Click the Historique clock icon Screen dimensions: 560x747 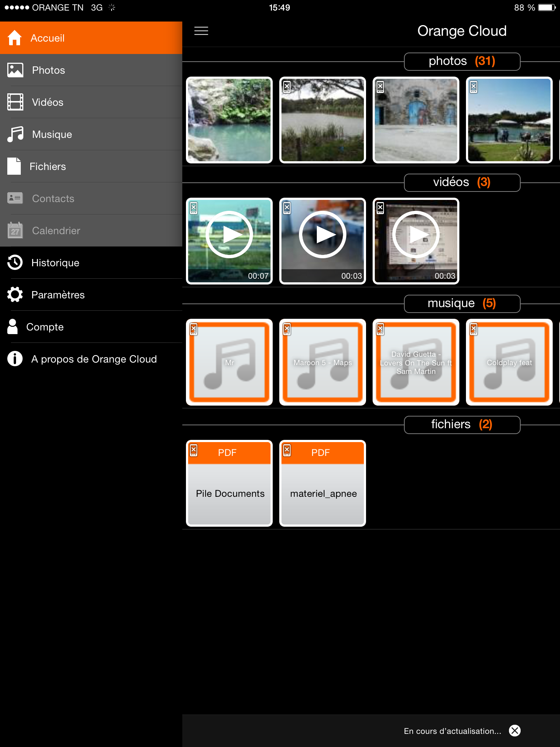click(x=15, y=262)
